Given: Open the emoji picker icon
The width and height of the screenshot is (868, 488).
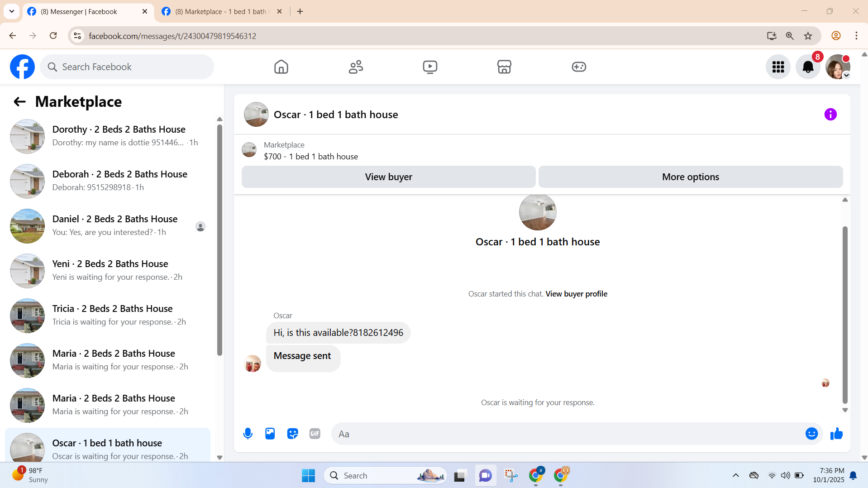Looking at the screenshot, I should coord(811,434).
